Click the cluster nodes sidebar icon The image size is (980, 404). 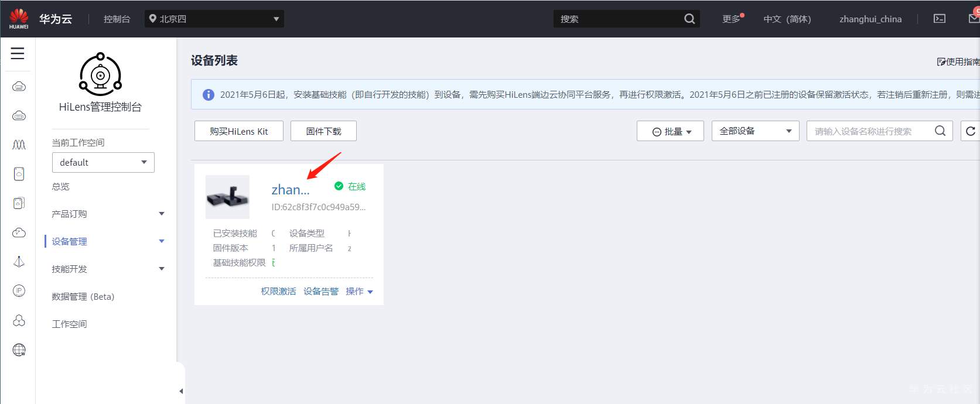pos(19,320)
